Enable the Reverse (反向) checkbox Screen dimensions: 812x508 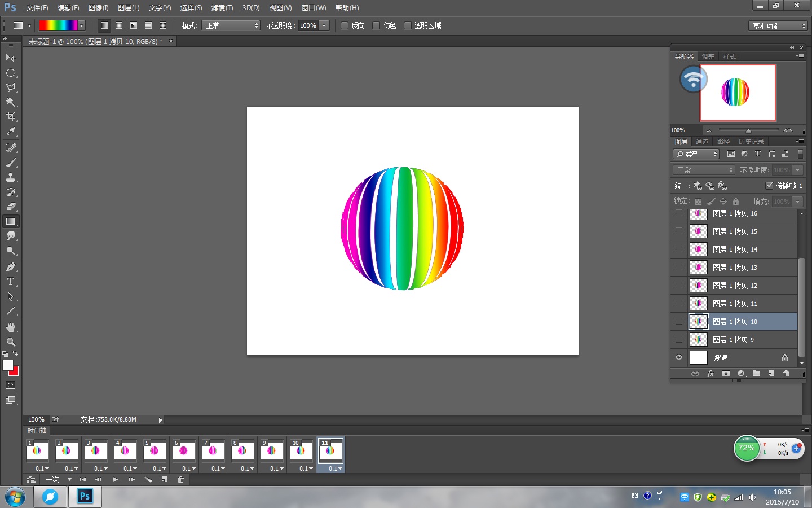click(345, 25)
